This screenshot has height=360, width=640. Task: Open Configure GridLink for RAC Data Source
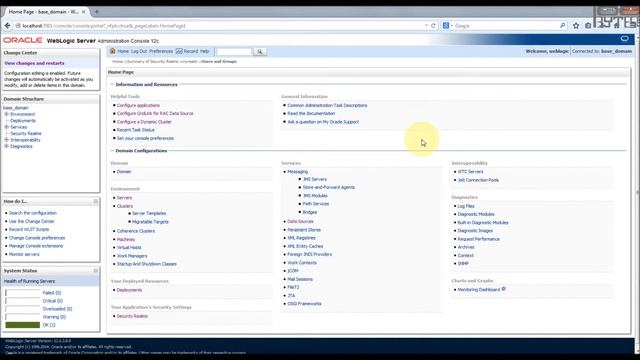[155, 113]
